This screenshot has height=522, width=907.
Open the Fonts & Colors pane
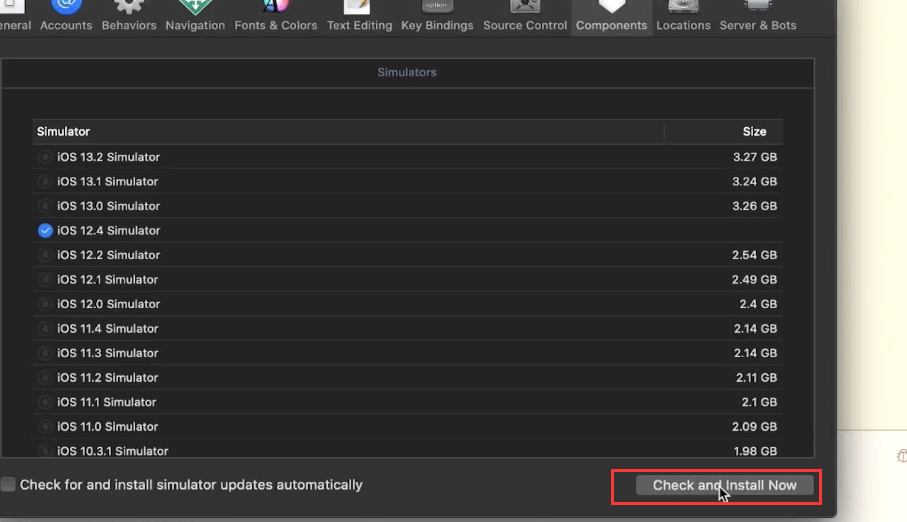275,16
